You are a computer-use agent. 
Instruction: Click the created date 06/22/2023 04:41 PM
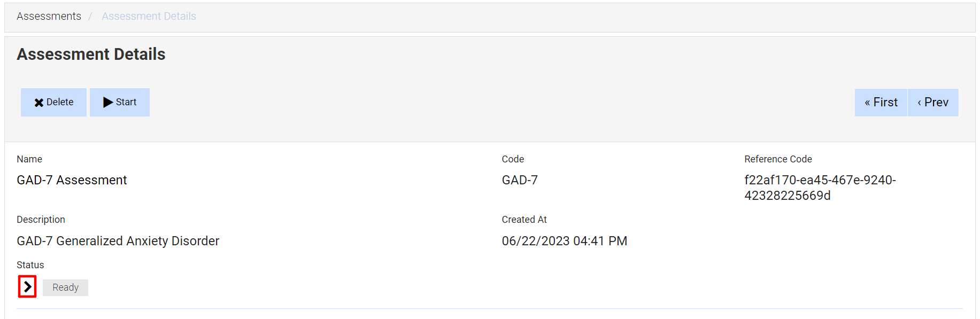[x=564, y=241]
